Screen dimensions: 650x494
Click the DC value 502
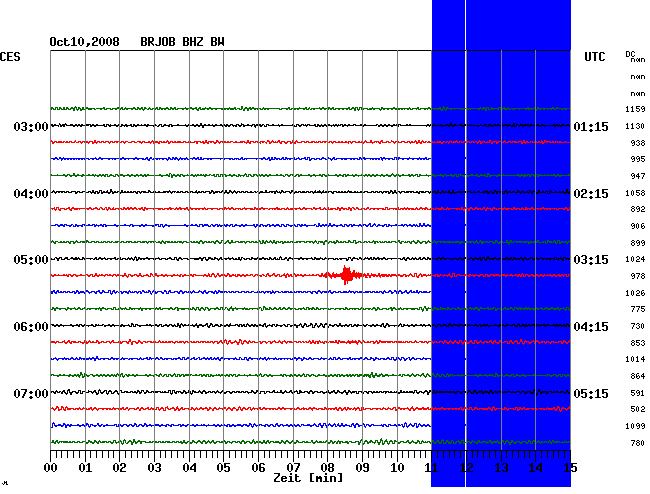pyautogui.click(x=638, y=409)
